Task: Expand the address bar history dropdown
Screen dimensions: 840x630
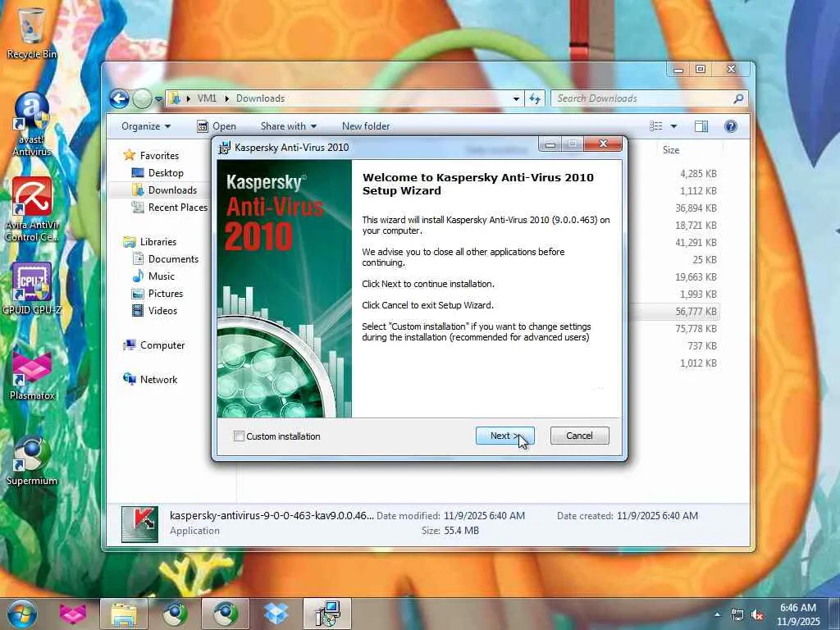Action: [x=516, y=98]
